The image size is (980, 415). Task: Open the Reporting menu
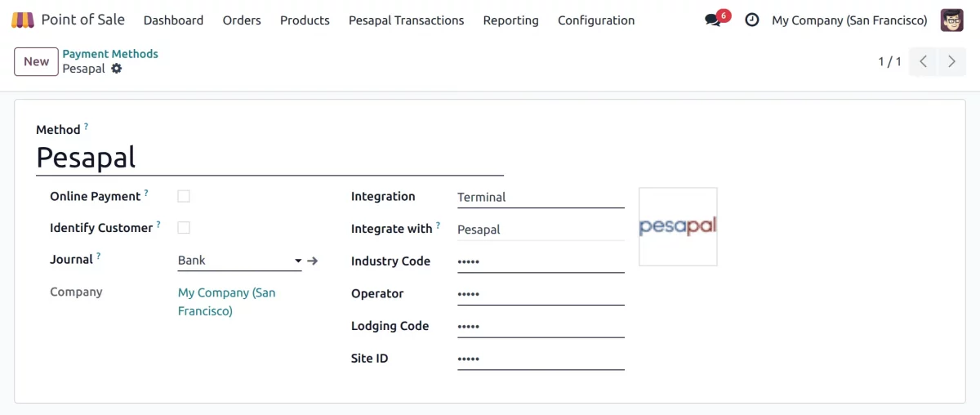point(510,20)
